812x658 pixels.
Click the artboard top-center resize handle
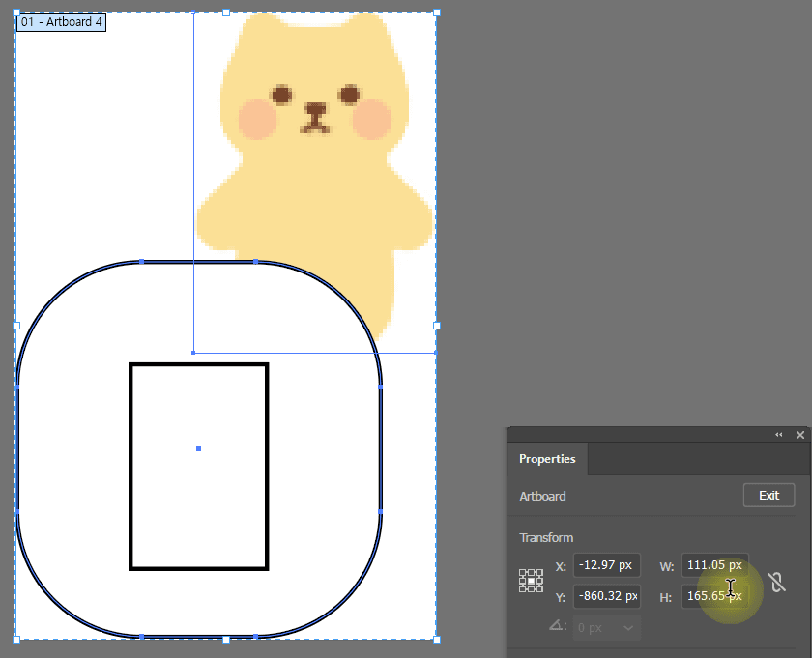tap(226, 13)
